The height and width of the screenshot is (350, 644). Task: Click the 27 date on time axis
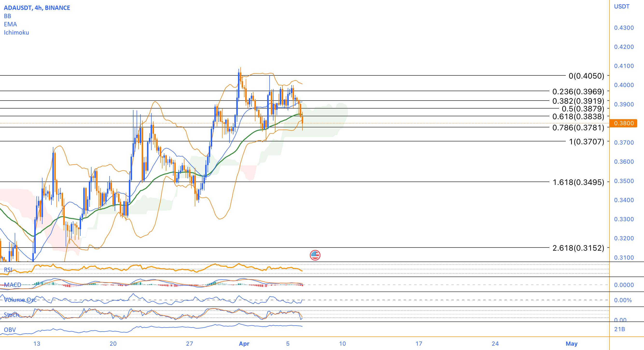[189, 343]
